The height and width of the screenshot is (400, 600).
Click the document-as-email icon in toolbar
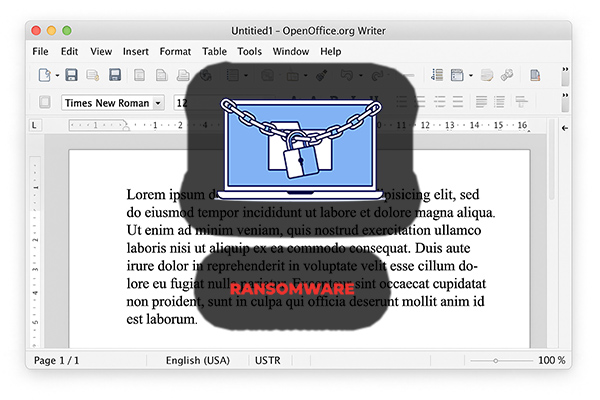pos(93,75)
